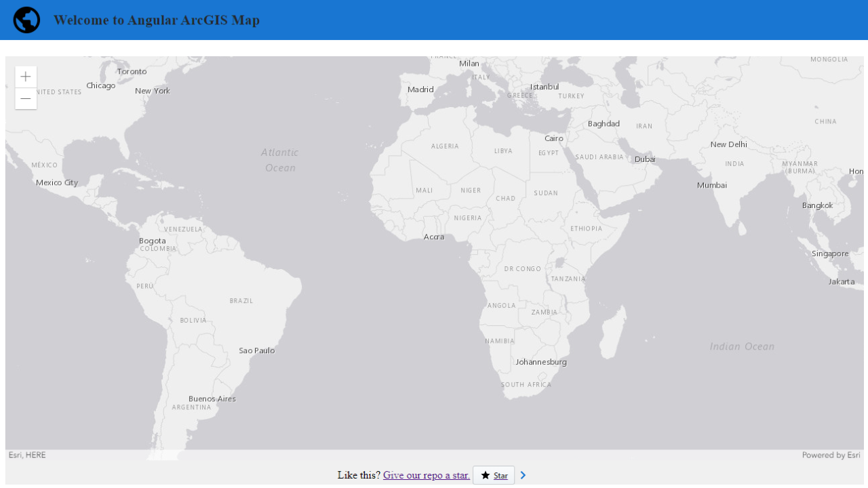Screen dimensions: 868x488
Task: Click the Mumbai city label
Action: click(x=712, y=185)
